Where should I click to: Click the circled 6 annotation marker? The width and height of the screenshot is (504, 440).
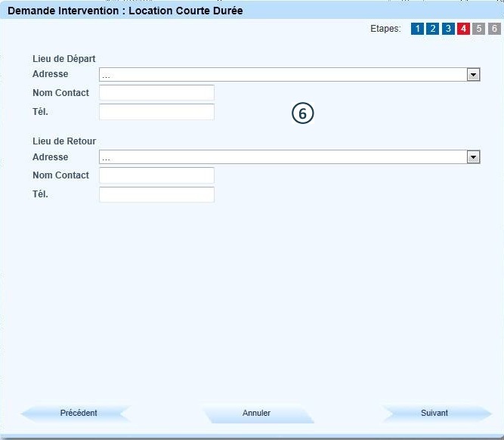click(x=302, y=113)
